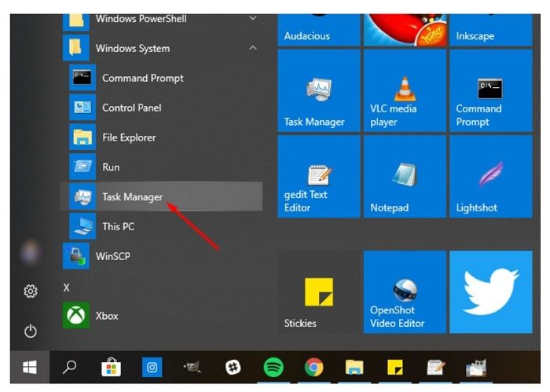550x392 pixels.
Task: Open Spotify from the taskbar
Action: click(x=273, y=367)
